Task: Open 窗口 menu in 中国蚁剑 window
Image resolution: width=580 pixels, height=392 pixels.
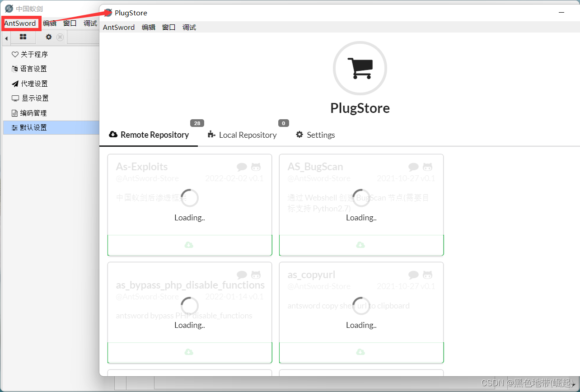Action: pos(70,23)
